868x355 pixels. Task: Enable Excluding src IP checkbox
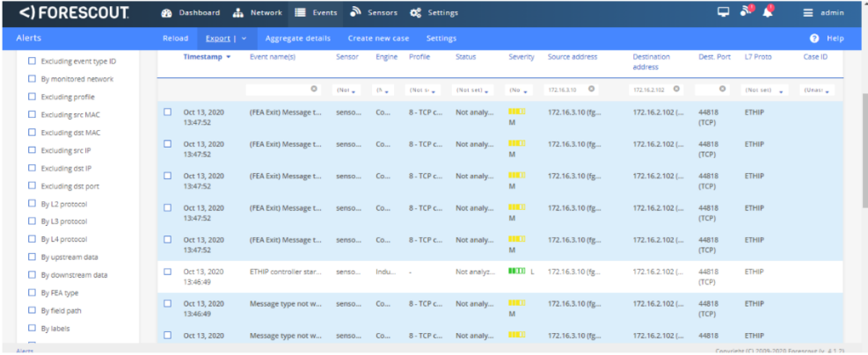pos(32,150)
